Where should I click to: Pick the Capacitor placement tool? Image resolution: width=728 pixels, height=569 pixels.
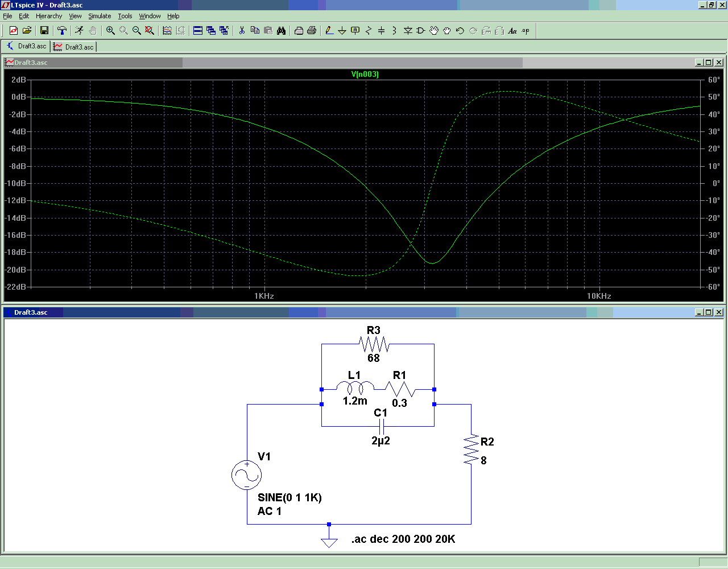click(x=381, y=31)
